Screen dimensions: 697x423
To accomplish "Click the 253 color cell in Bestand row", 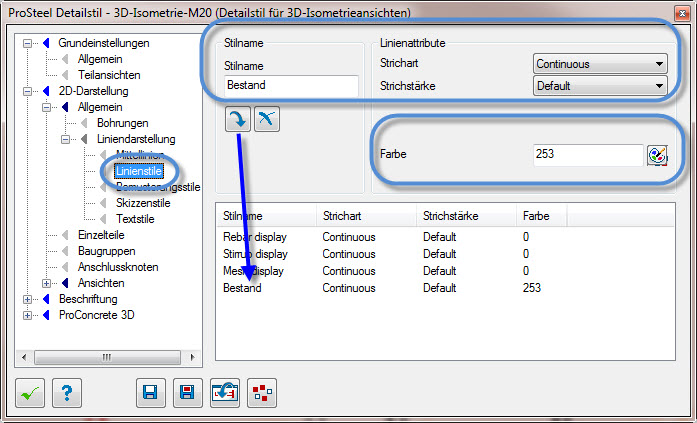I will point(532,288).
